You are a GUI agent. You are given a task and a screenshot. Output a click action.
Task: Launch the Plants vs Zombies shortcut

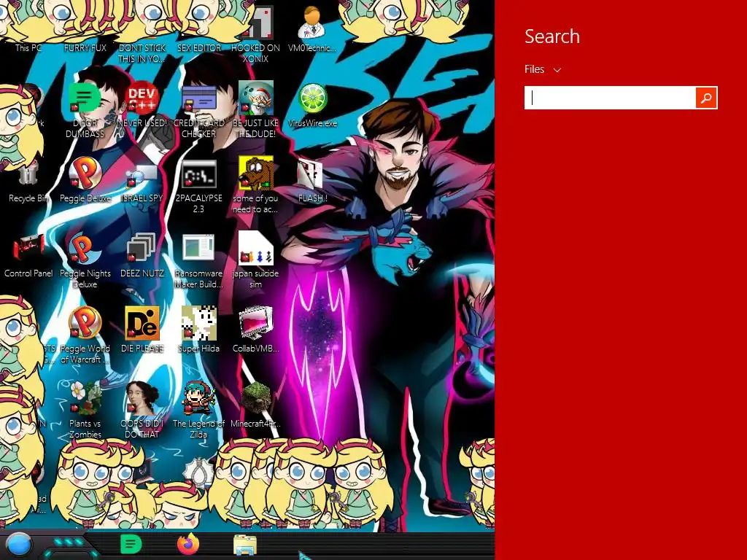85,410
